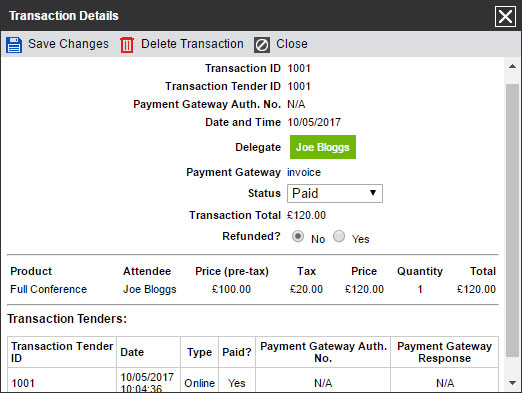The image size is (522, 393).
Task: Click Payment Gateway Response N/A cell
Action: pos(445,383)
